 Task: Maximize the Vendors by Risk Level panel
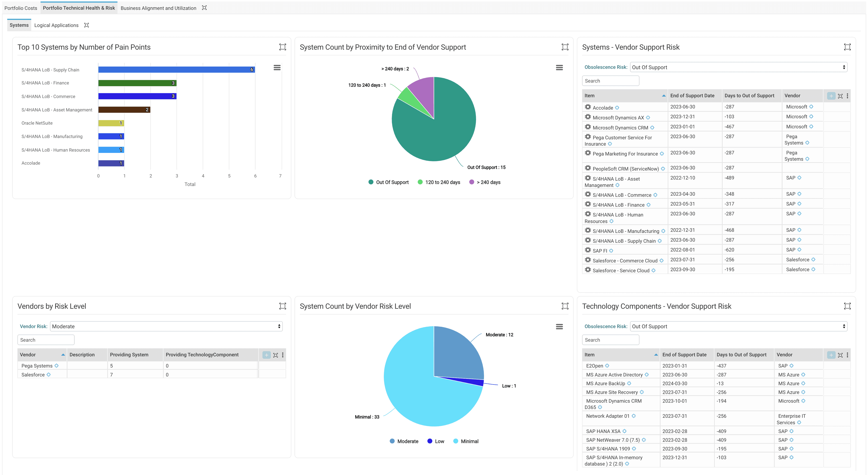[282, 306]
